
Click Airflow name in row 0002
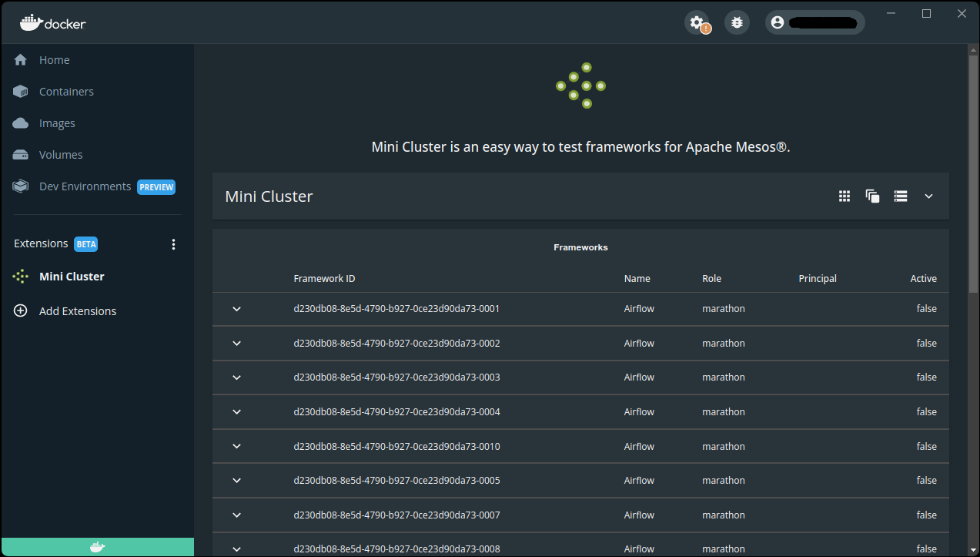[639, 344]
